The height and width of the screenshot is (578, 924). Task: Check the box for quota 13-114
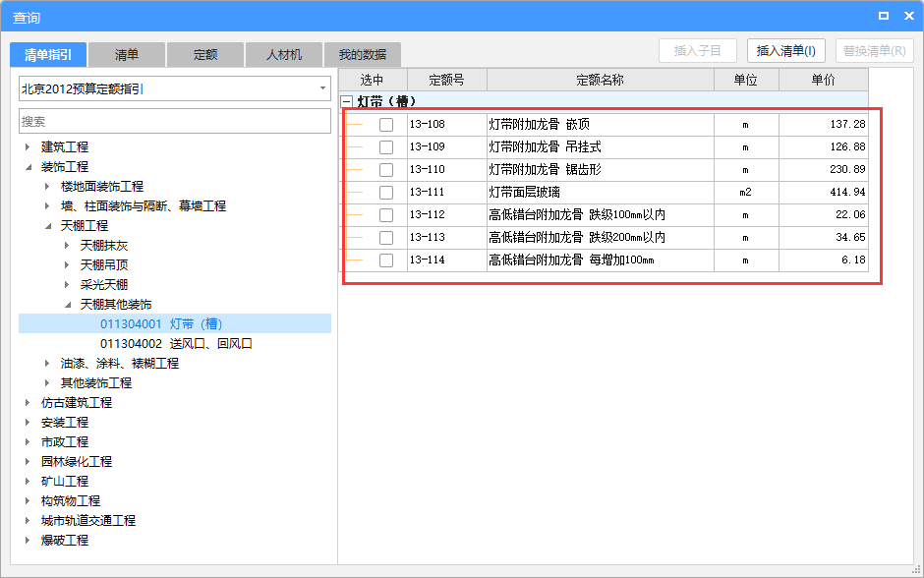coord(386,260)
